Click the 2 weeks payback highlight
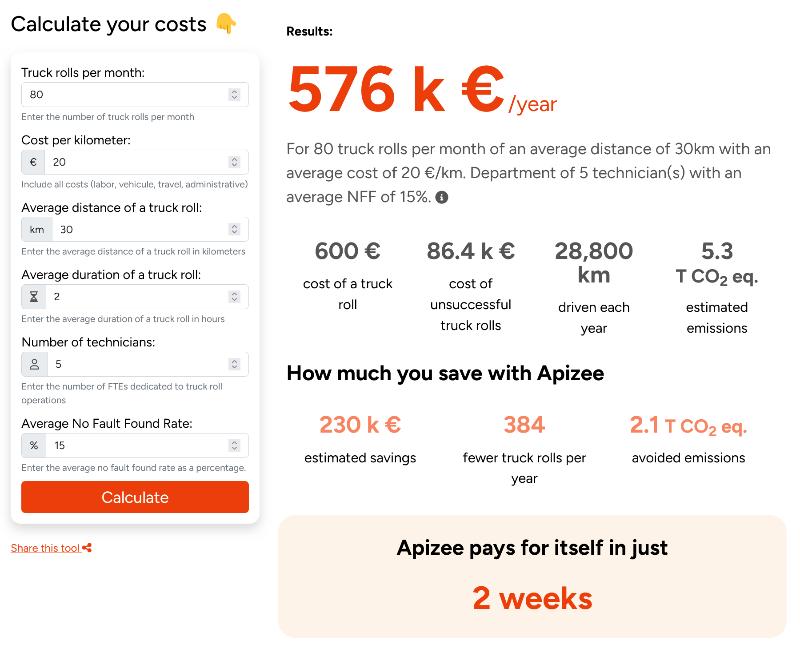This screenshot has width=800, height=672. [x=532, y=599]
